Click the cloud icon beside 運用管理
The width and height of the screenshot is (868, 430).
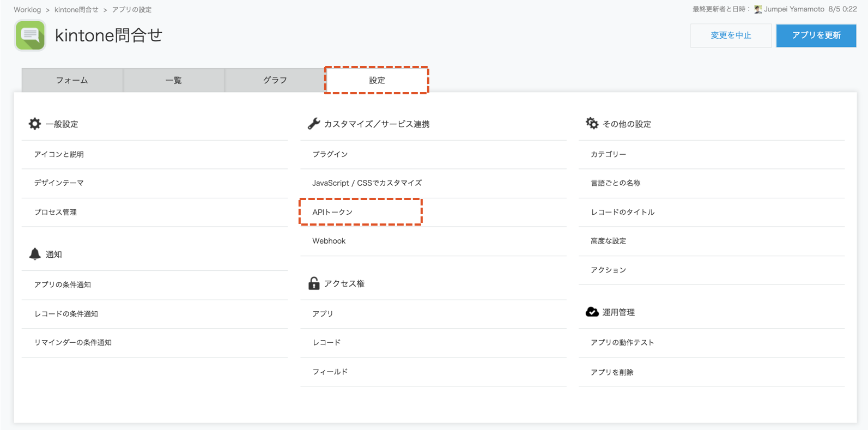[x=592, y=312]
